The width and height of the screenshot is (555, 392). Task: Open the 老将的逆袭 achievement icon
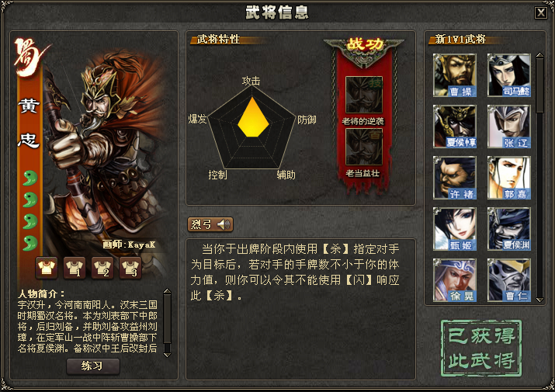(x=364, y=95)
